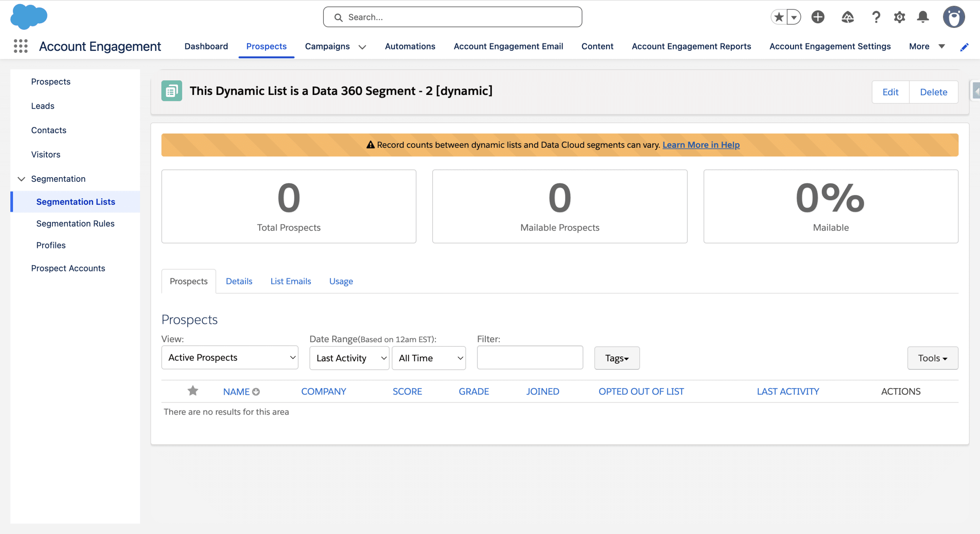Screen dimensions: 980x534
Task: Open the Tools dropdown button
Action: pos(933,358)
